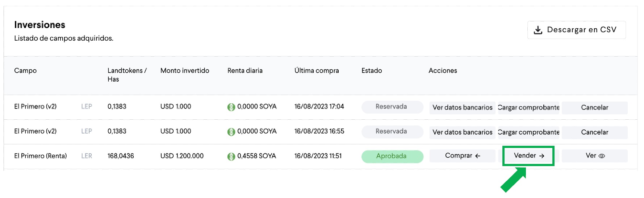
Task: Click the soya icon in the second row
Action: (231, 132)
